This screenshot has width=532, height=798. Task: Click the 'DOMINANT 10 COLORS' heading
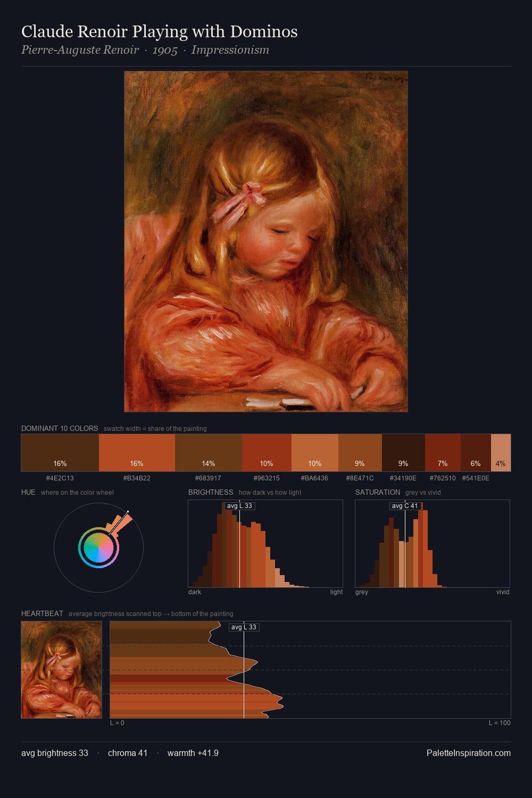tap(60, 428)
